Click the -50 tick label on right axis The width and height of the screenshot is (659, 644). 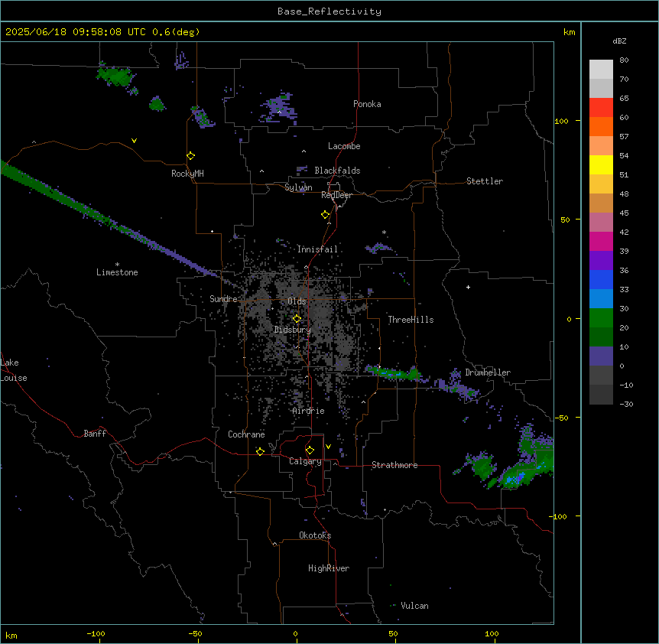click(561, 418)
